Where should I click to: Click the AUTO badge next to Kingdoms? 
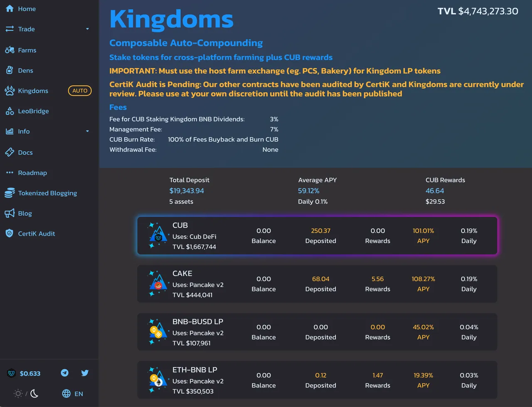coord(80,91)
